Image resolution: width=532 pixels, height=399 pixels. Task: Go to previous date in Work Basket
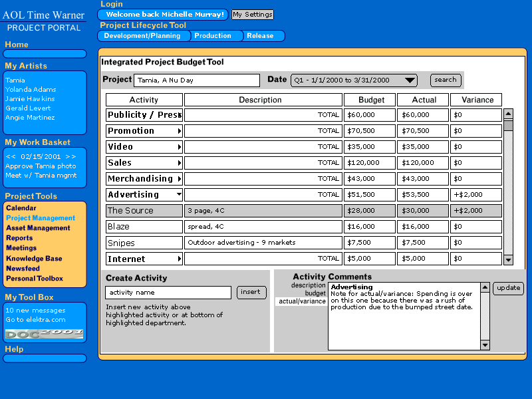11,156
